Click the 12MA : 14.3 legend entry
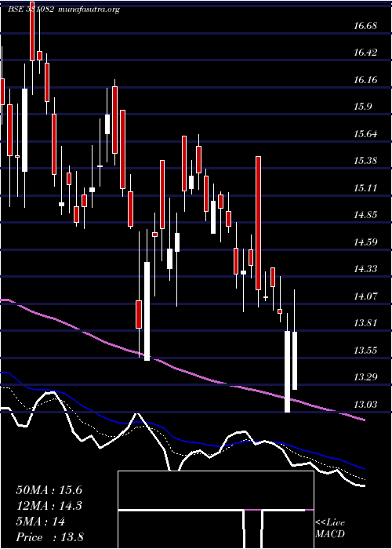This screenshot has width=392, height=549. tap(49, 506)
